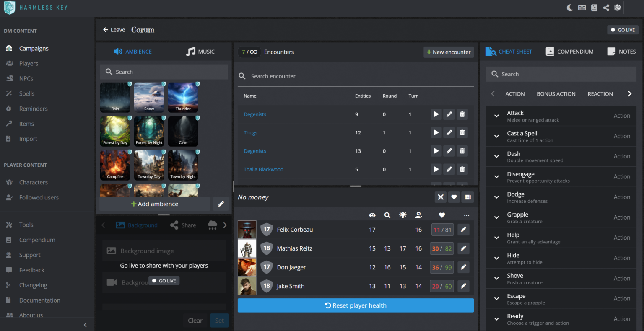
Task: Edit the first Degenists encounter
Action: coord(449,114)
